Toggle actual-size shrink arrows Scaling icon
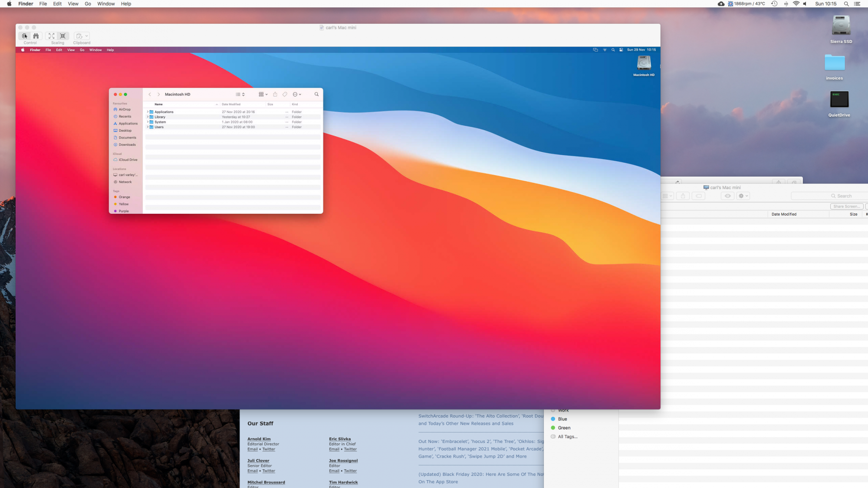This screenshot has height=488, width=868. tap(63, 36)
